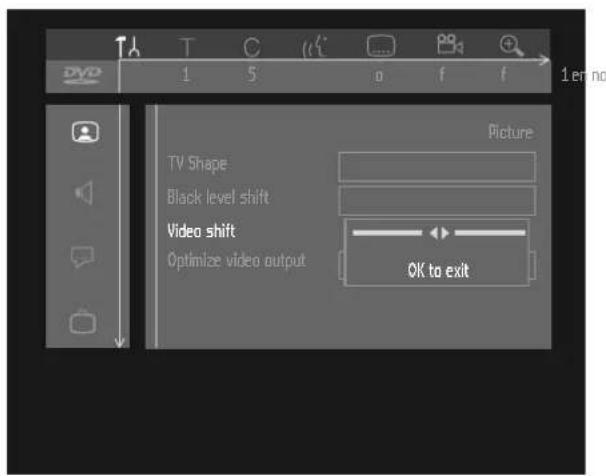
Task: Open the Sound speaker sidebar icon
Action: tap(84, 192)
